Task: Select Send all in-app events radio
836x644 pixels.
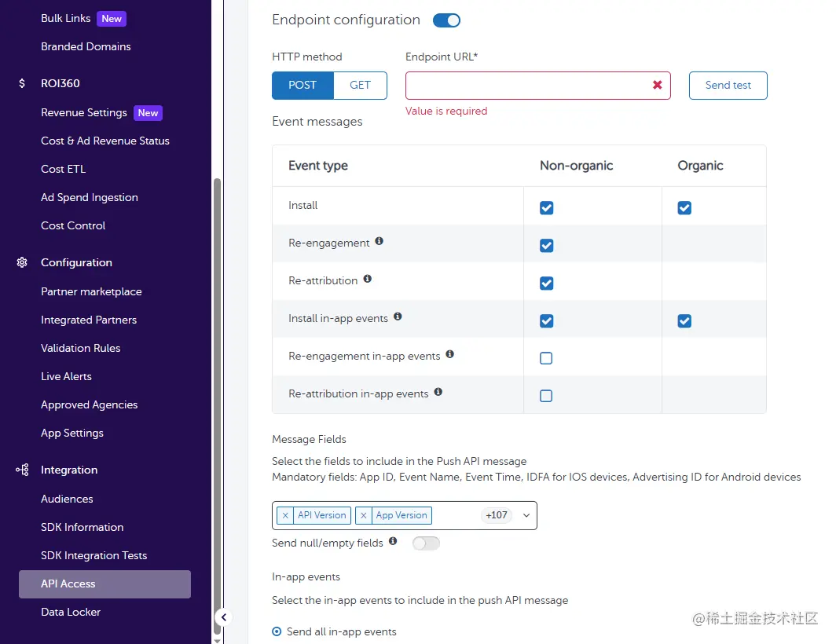Action: pos(277,631)
